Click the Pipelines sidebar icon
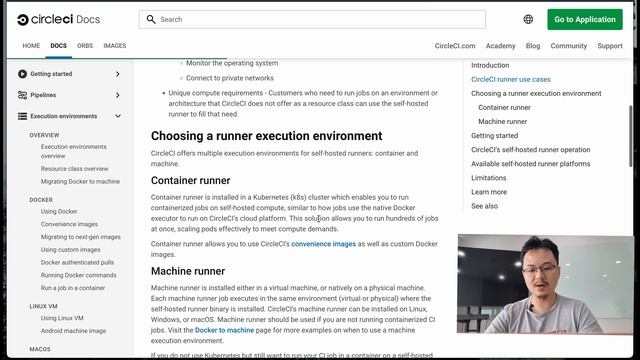This screenshot has height=360, width=640. [22, 95]
